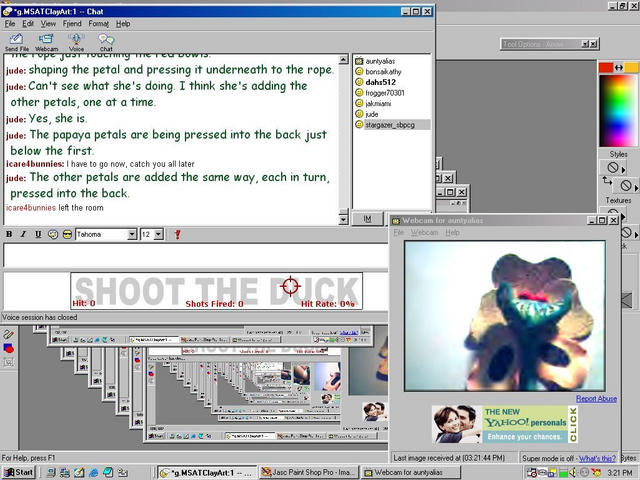This screenshot has width=640, height=480.
Task: Click the 3:21 PM system clock
Action: pyautogui.click(x=620, y=473)
